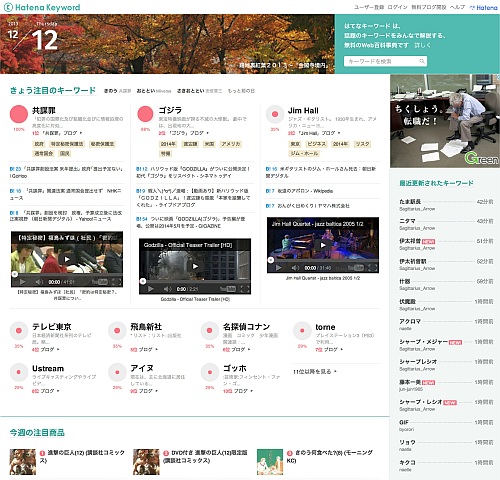This screenshot has height=480, width=500.
Task: Click the 進撃の巨人(12) product thumbnail
Action: click(x=23, y=462)
